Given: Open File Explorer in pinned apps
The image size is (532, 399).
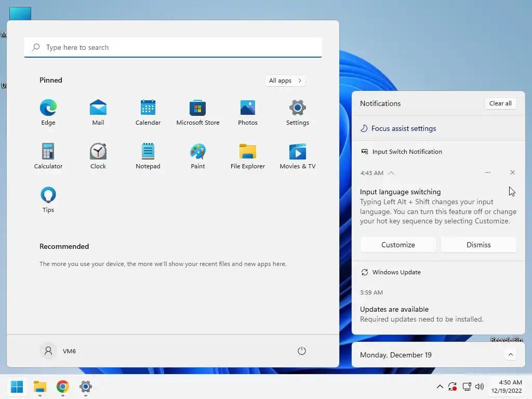Looking at the screenshot, I should (x=248, y=156).
